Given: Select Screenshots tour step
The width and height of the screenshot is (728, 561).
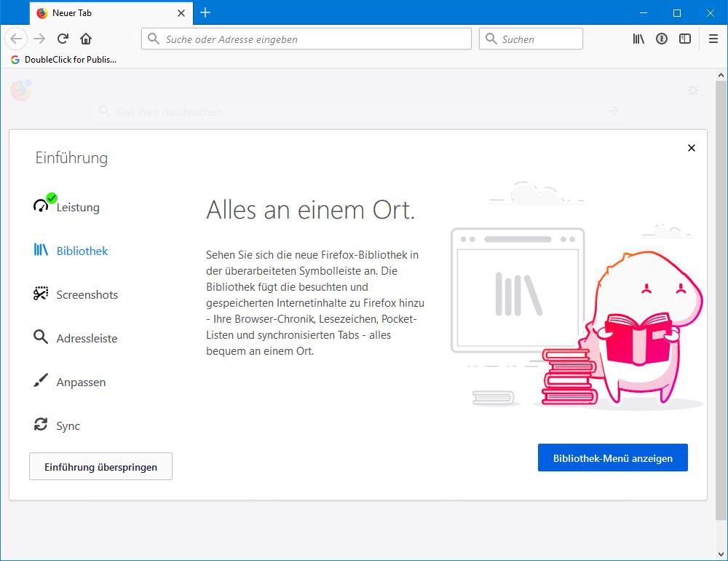Looking at the screenshot, I should point(76,294).
